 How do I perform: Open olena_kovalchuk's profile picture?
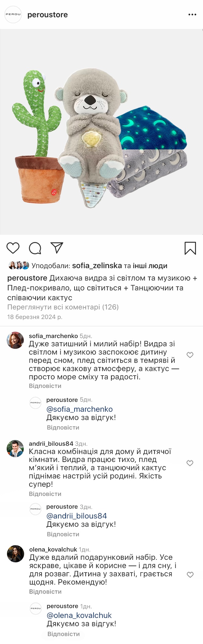16,554
